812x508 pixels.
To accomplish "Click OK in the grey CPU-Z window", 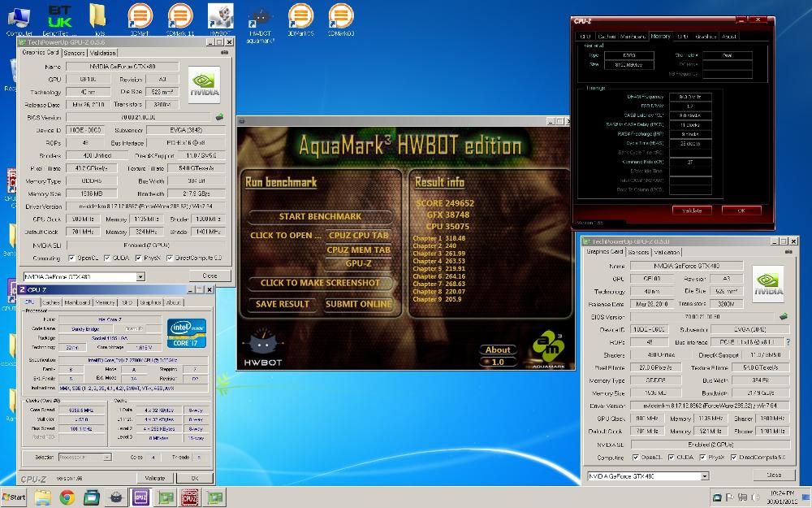I will point(195,478).
